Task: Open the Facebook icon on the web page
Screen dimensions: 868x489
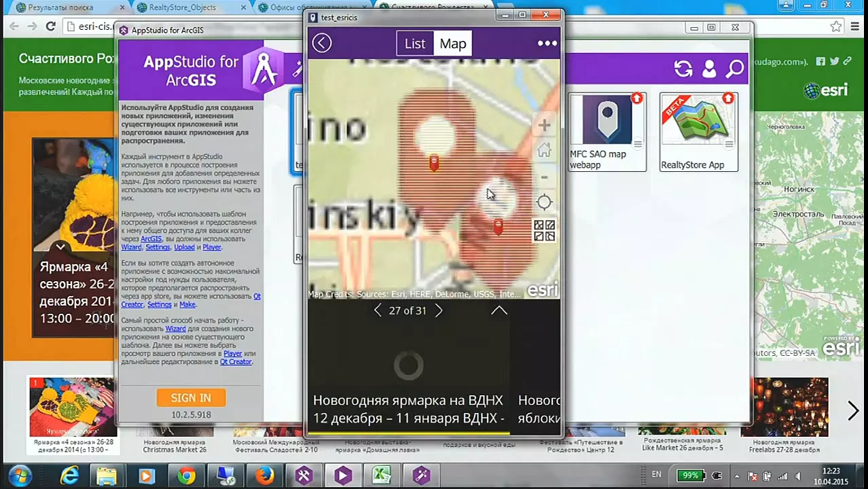Action: (x=820, y=61)
